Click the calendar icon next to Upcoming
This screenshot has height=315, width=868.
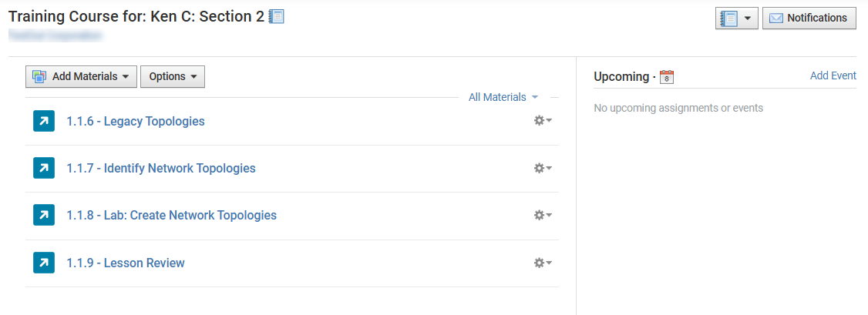[667, 77]
